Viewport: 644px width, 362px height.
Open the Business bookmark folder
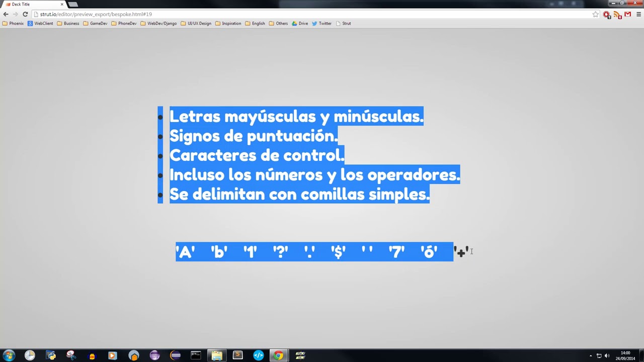click(68, 23)
